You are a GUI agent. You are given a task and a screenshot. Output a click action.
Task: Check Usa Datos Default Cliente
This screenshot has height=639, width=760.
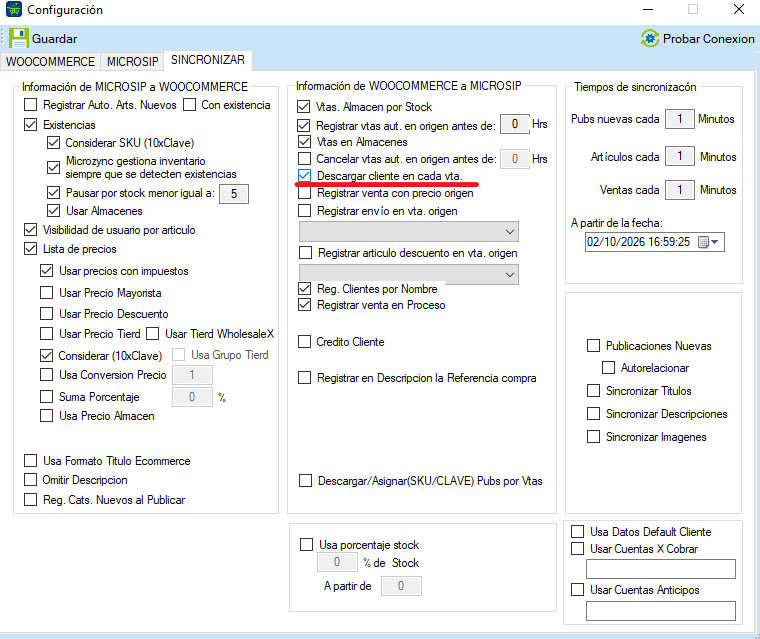tap(577, 531)
